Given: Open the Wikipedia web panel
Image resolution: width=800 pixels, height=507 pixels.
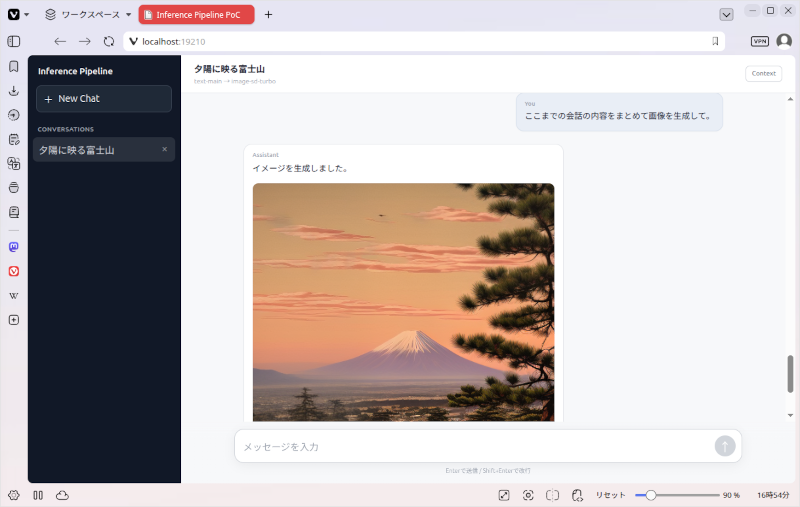Looking at the screenshot, I should (14, 296).
